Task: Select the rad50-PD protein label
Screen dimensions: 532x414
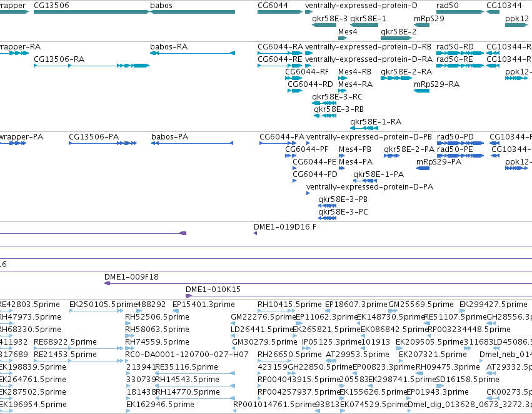Action: [x=455, y=137]
